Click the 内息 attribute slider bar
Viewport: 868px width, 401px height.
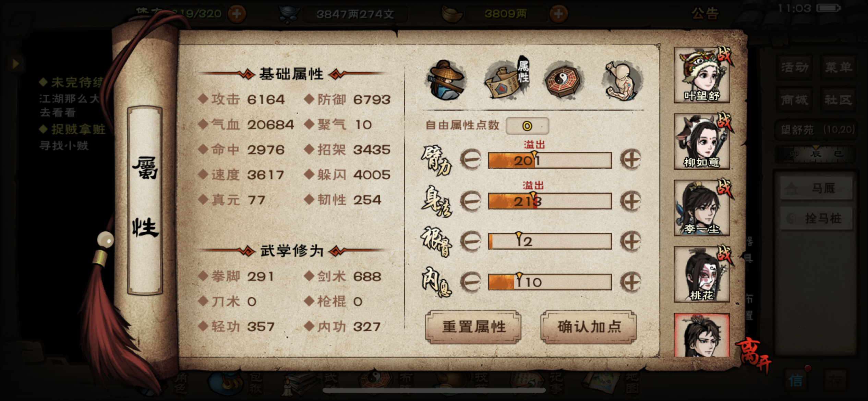550,282
